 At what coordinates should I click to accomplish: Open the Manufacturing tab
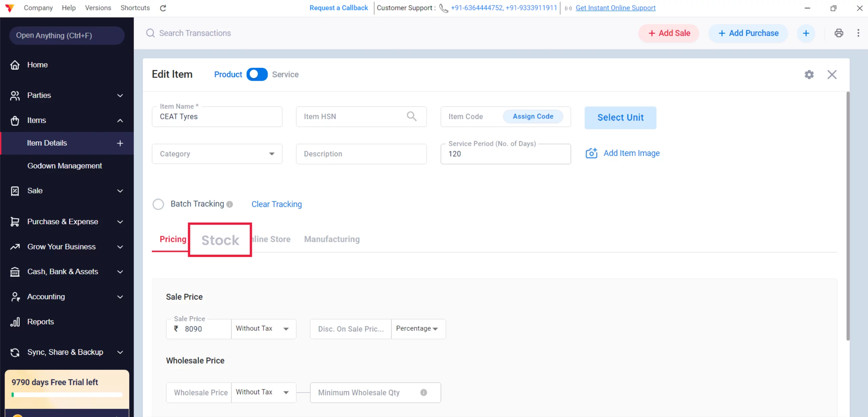[332, 239]
